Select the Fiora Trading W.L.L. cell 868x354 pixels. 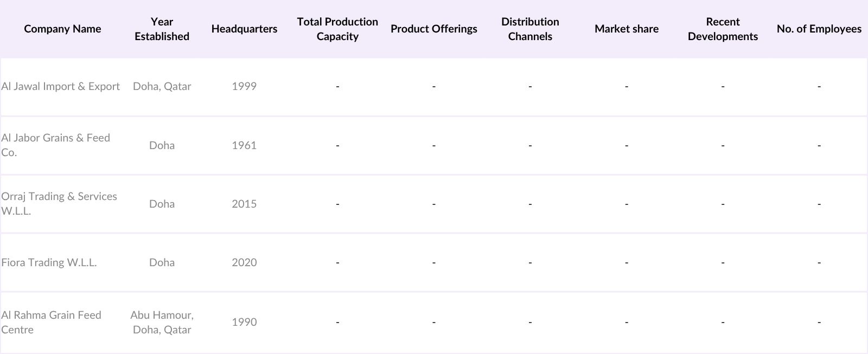pyautogui.click(x=49, y=262)
